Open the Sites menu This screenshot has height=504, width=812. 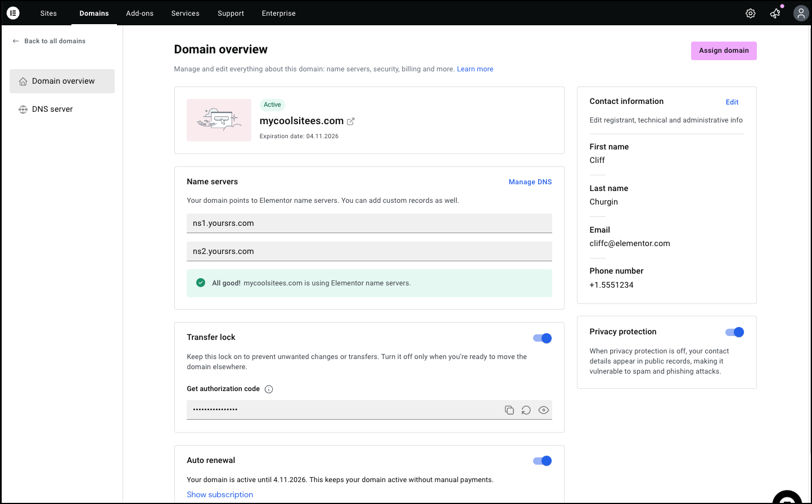click(48, 13)
